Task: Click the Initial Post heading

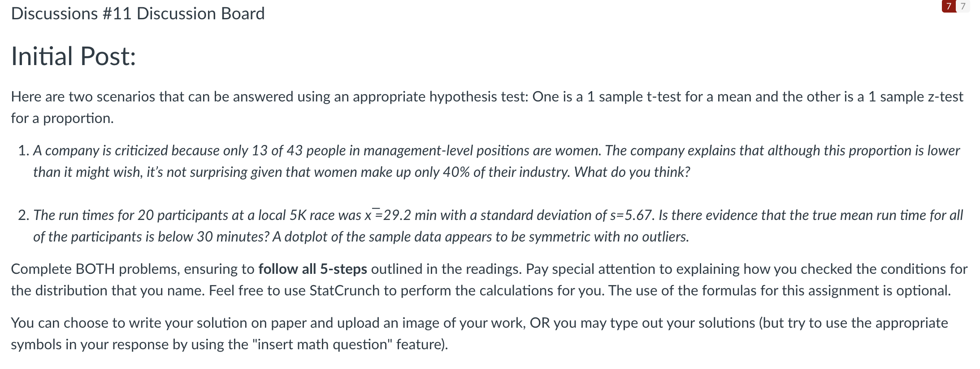Action: 73,57
